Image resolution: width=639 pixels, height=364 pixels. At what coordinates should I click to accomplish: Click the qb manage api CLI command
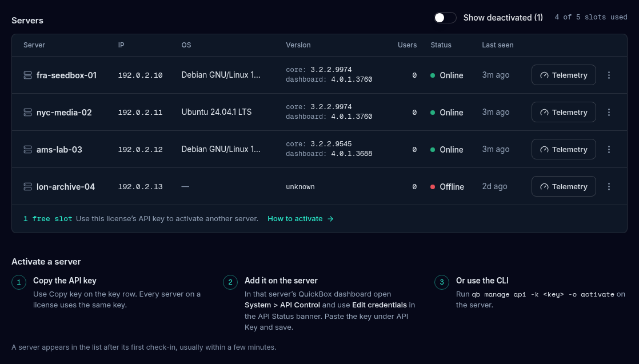point(543,294)
